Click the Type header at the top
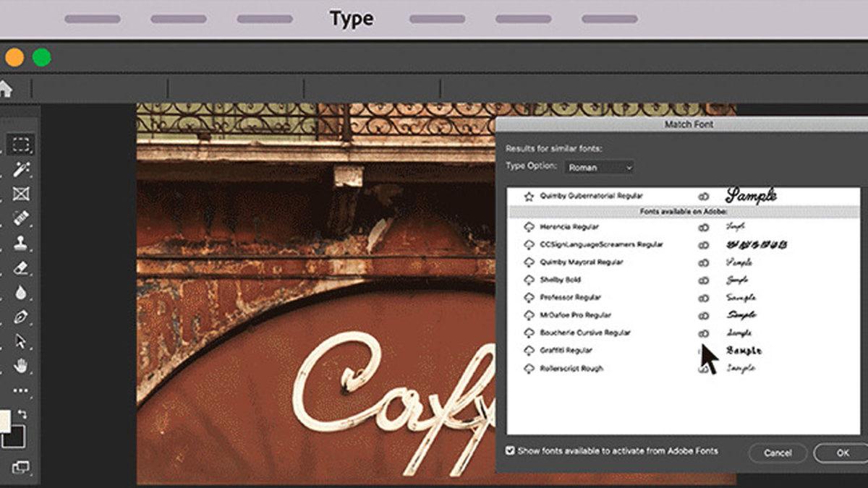 (x=352, y=18)
